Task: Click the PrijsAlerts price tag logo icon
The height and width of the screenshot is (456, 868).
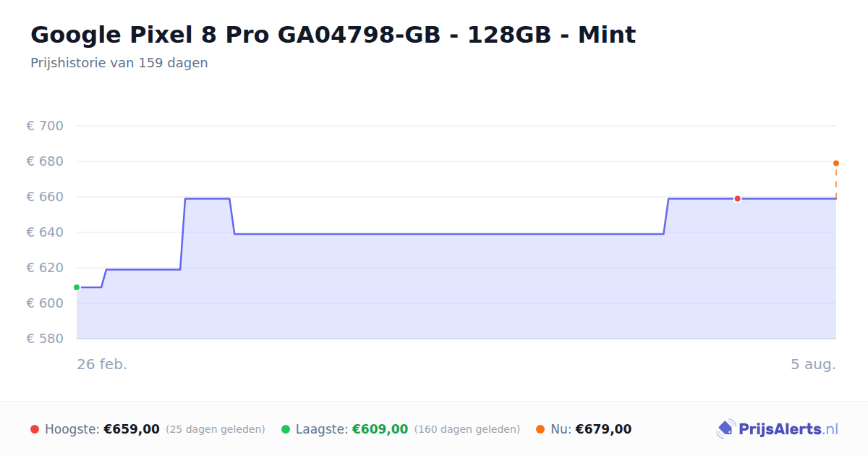Action: (726, 429)
